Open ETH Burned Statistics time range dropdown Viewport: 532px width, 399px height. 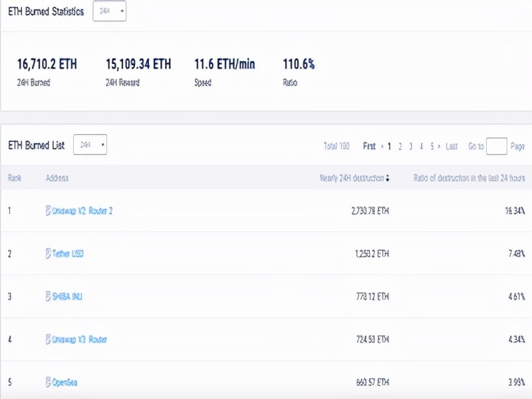[109, 11]
